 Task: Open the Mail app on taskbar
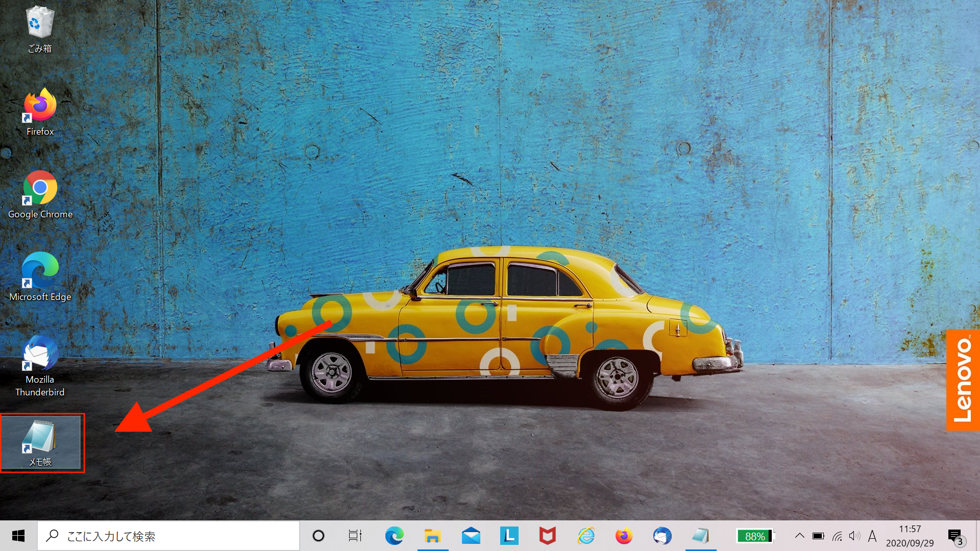tap(471, 536)
